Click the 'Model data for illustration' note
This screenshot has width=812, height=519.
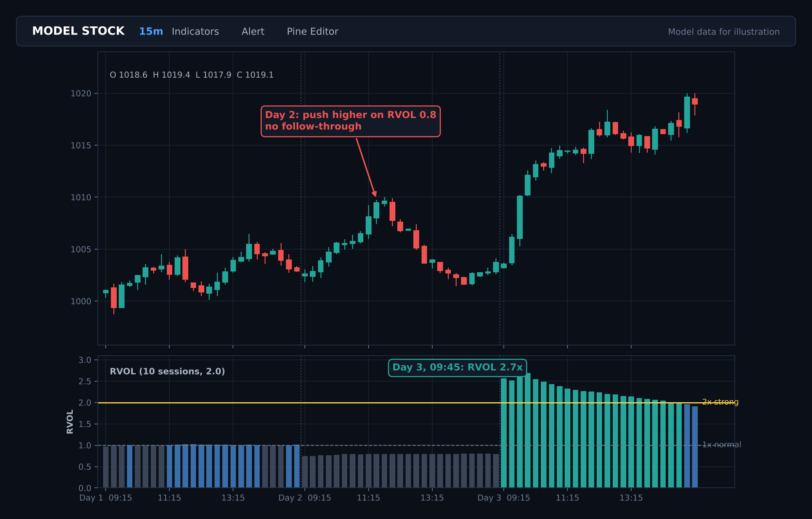coord(724,32)
